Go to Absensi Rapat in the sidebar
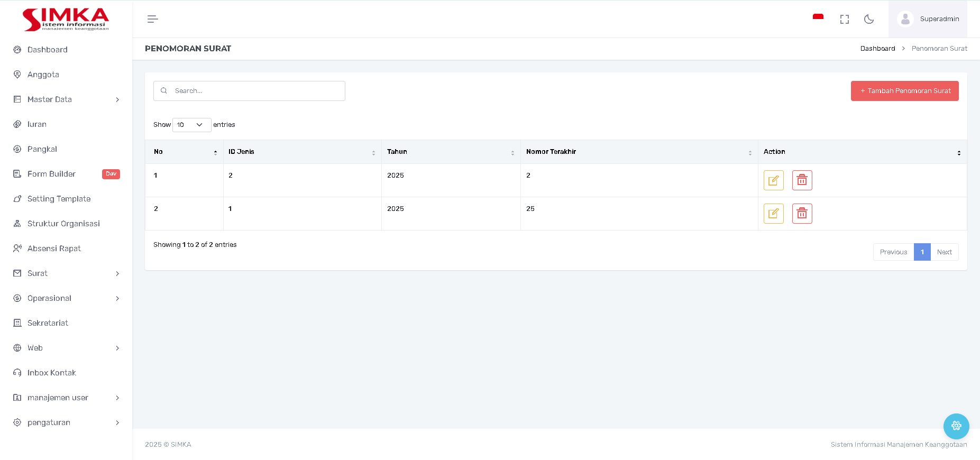 (x=54, y=249)
